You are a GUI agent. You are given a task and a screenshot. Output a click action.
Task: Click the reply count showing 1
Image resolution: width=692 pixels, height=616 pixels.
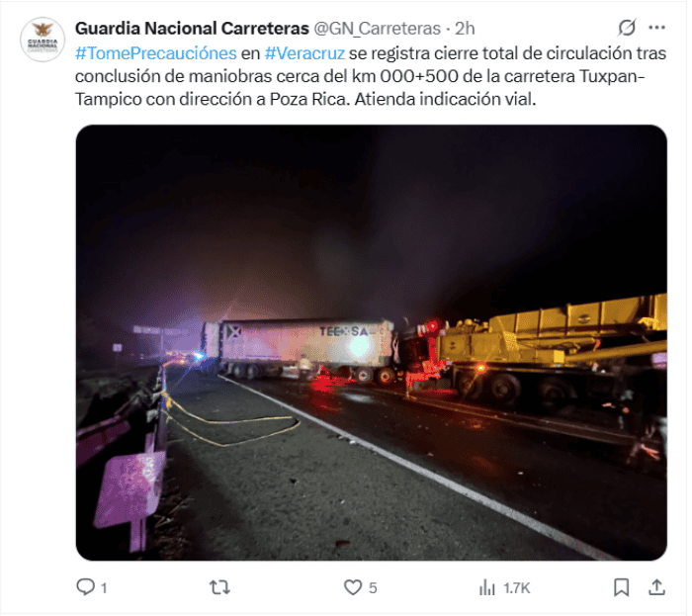coord(104,588)
